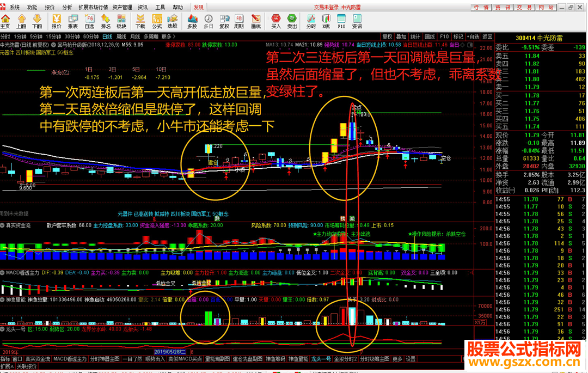Screen dimensions: 588x373
Task: Open the 分时 intraday chart icon
Action: tap(311, 21)
